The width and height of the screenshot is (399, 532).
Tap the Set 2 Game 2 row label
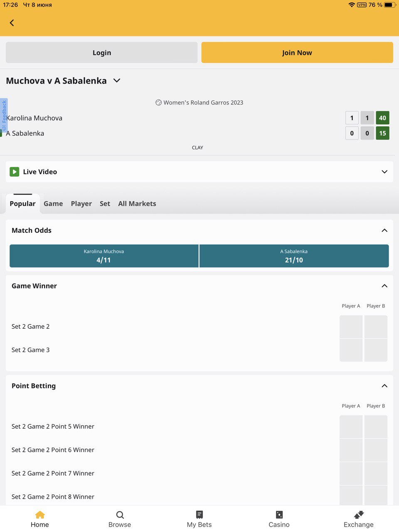tap(31, 327)
